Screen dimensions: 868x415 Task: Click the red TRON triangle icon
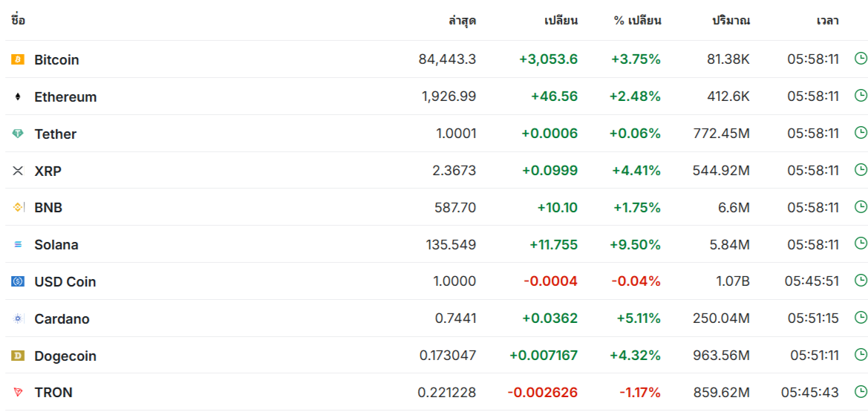pyautogui.click(x=18, y=392)
